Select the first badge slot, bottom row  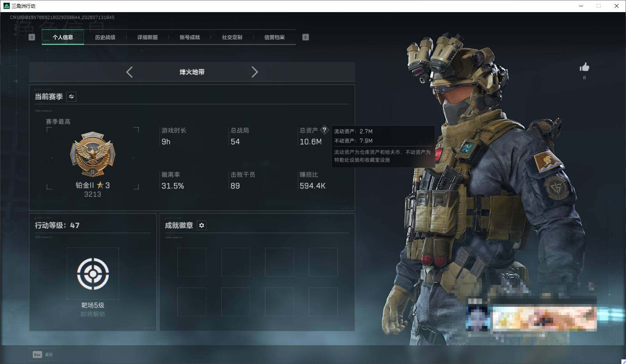[x=192, y=302]
